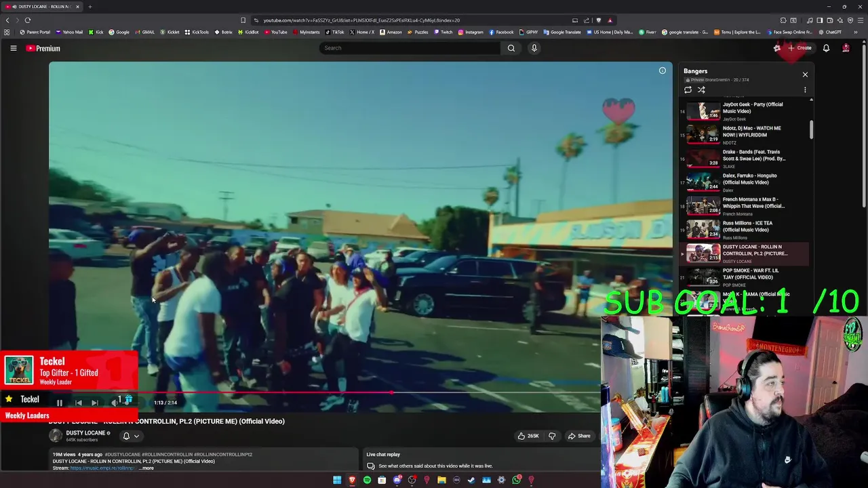Open the video info card icon
Viewport: 868px width, 488px height.
(x=663, y=70)
